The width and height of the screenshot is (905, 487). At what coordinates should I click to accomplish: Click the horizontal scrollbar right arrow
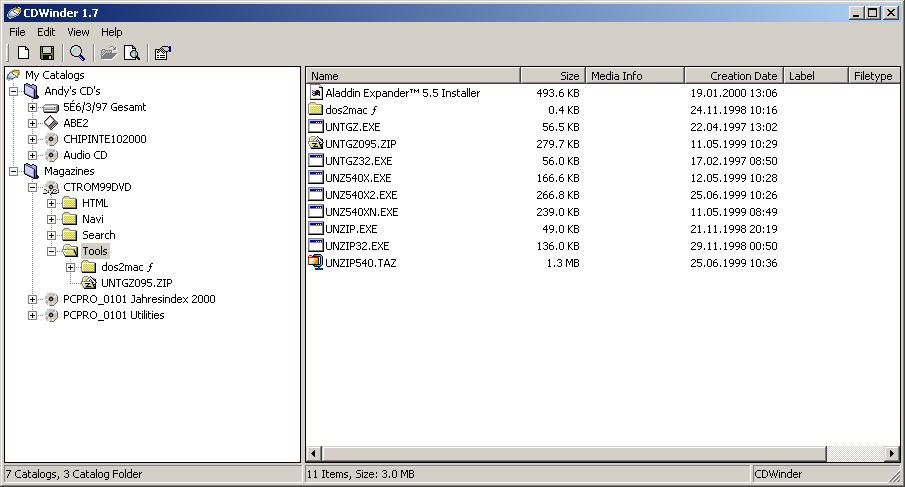[x=893, y=454]
